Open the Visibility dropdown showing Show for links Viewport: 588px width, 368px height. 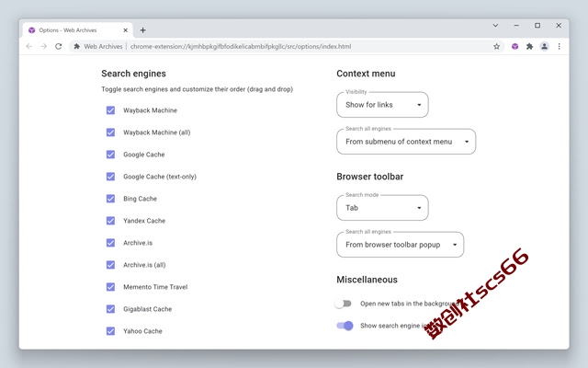382,105
